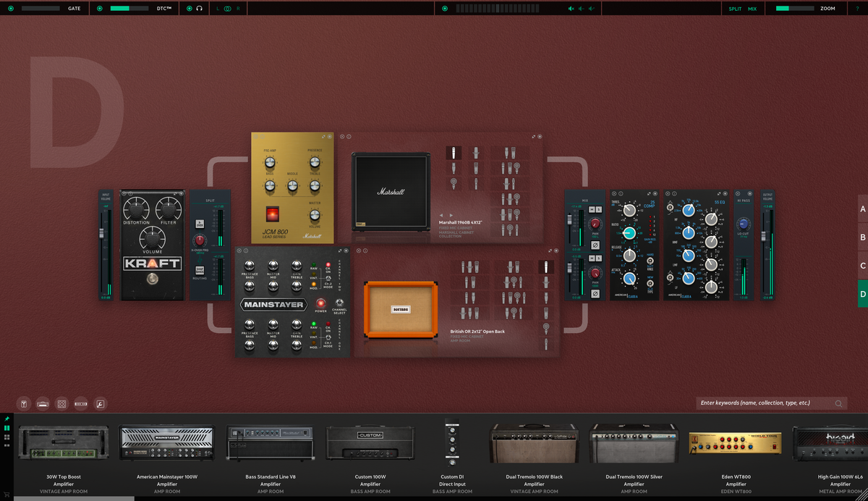The image size is (868, 501).
Task: Toggle the GATE power button
Action: pyautogui.click(x=11, y=9)
